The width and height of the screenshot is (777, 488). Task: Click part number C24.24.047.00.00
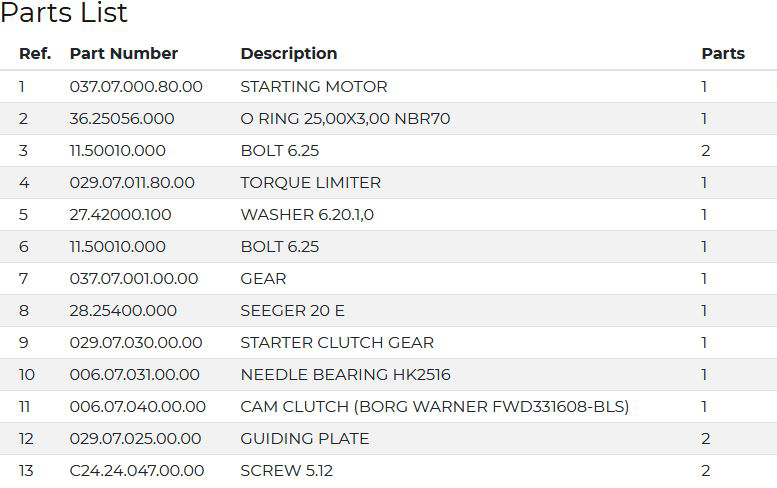tap(137, 471)
